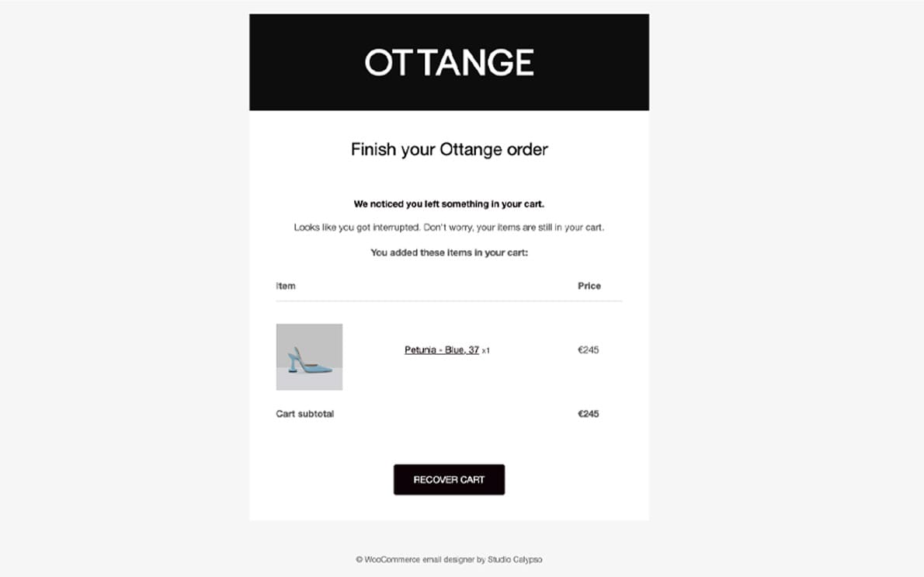The height and width of the screenshot is (577, 924).
Task: Select the Item column header
Action: (286, 286)
